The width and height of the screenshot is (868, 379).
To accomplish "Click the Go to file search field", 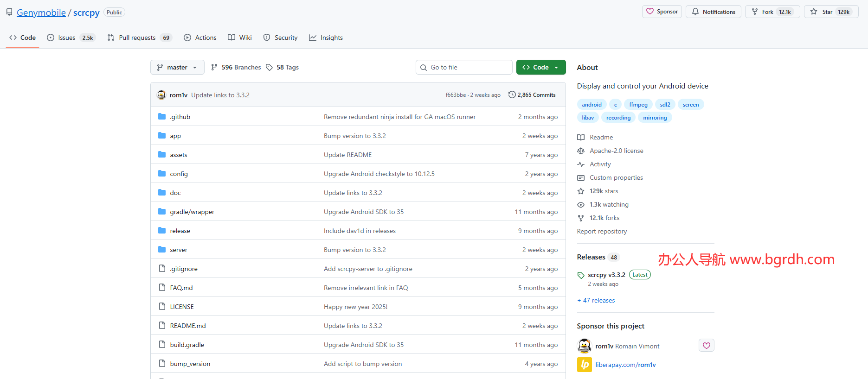I will coord(464,68).
